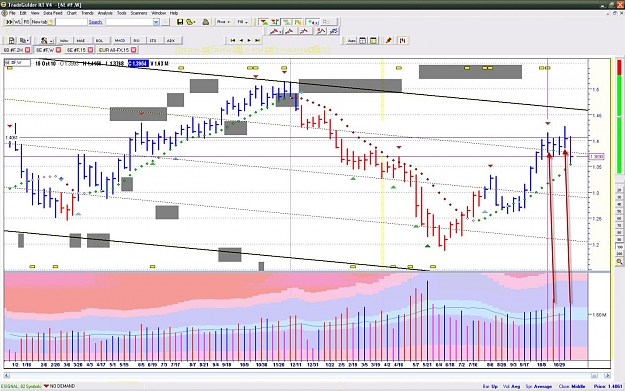Step back one bar

(x=241, y=40)
